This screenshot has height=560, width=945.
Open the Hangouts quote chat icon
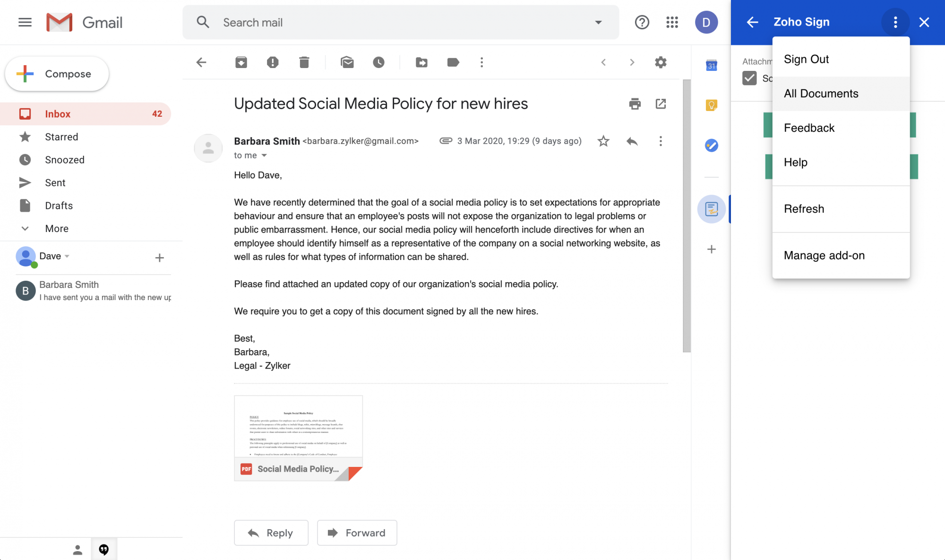click(x=104, y=549)
